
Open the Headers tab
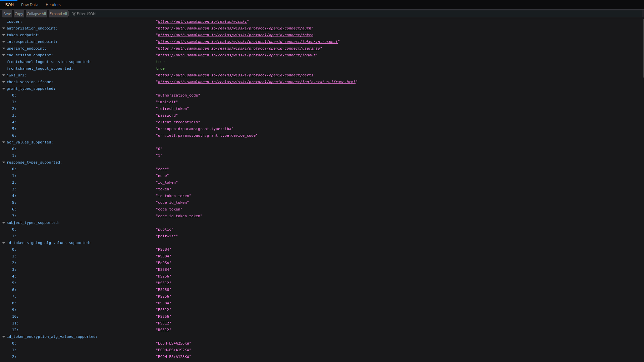pos(53,5)
